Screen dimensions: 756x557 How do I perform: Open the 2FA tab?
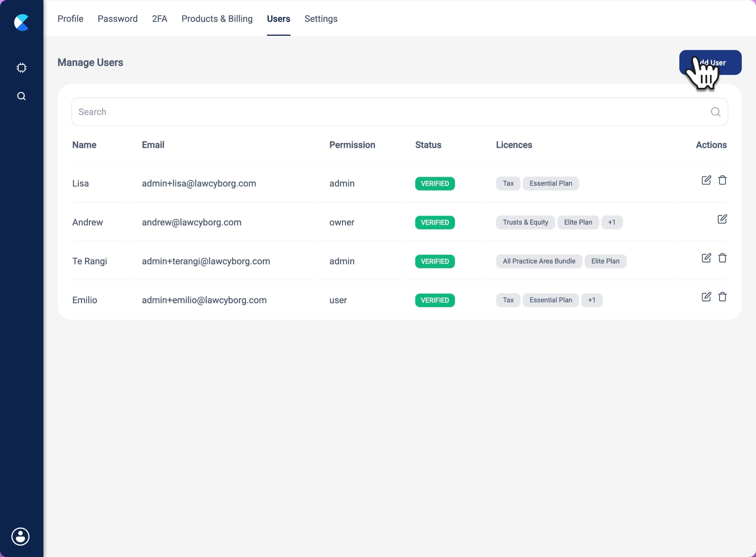point(159,19)
